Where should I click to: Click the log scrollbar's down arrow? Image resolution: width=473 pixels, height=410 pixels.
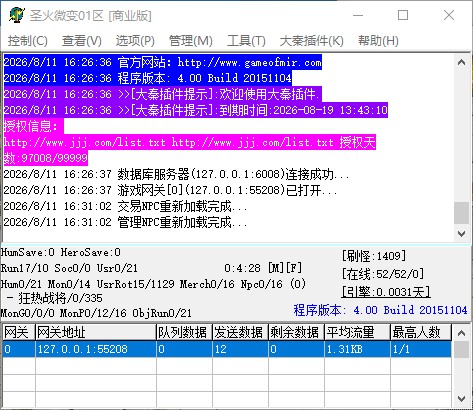[x=462, y=234]
